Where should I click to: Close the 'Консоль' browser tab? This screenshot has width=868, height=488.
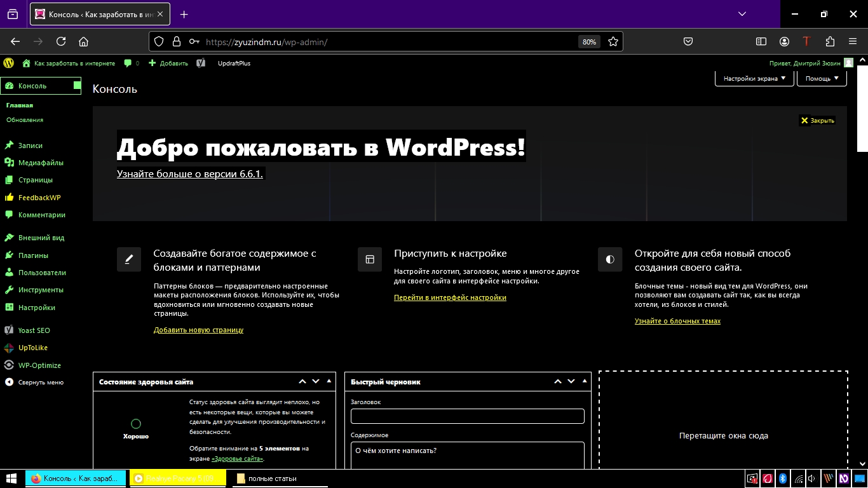coord(159,14)
